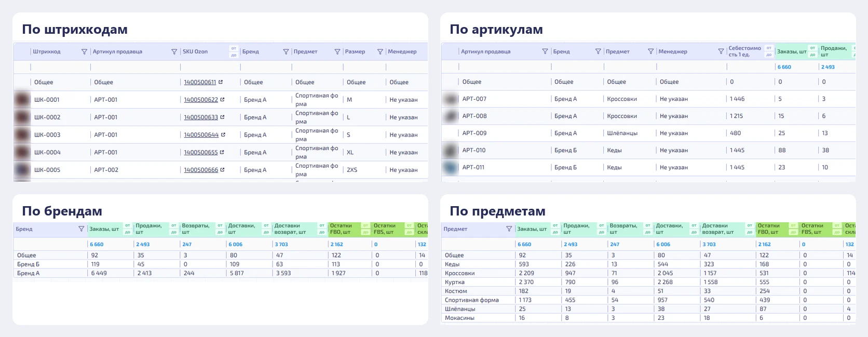Open the Бренд column filter in По штрихкодам

click(286, 52)
